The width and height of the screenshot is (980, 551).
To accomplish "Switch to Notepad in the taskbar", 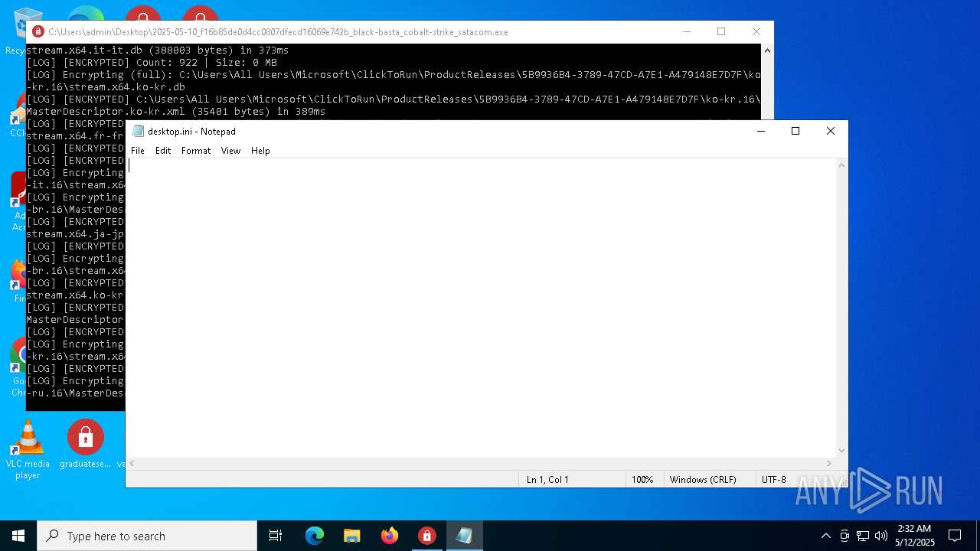I will tap(464, 536).
